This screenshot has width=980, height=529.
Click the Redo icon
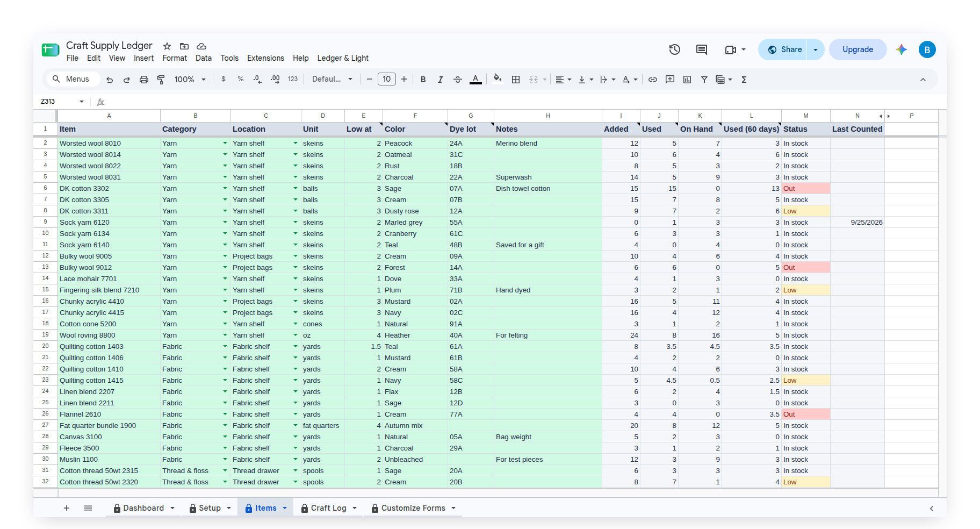127,80
